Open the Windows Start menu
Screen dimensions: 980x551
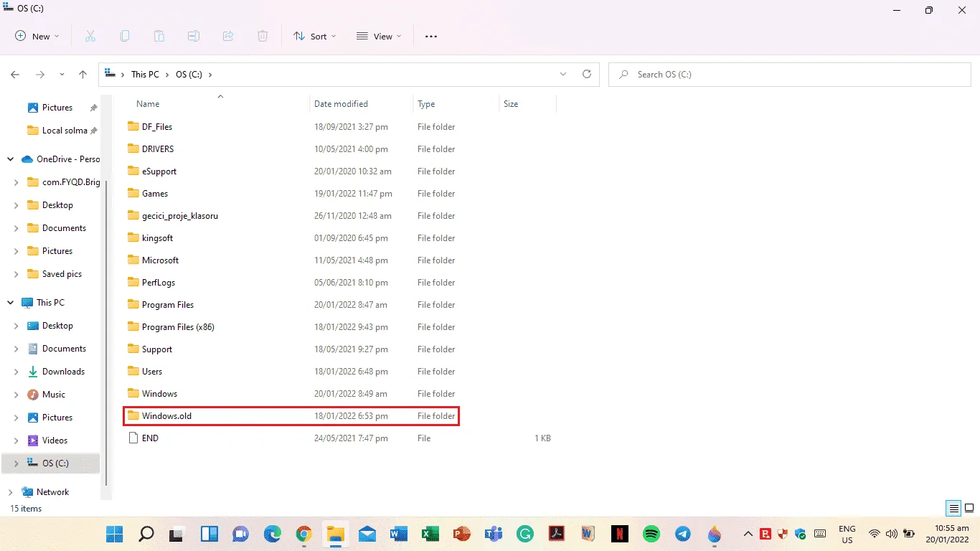tap(114, 534)
